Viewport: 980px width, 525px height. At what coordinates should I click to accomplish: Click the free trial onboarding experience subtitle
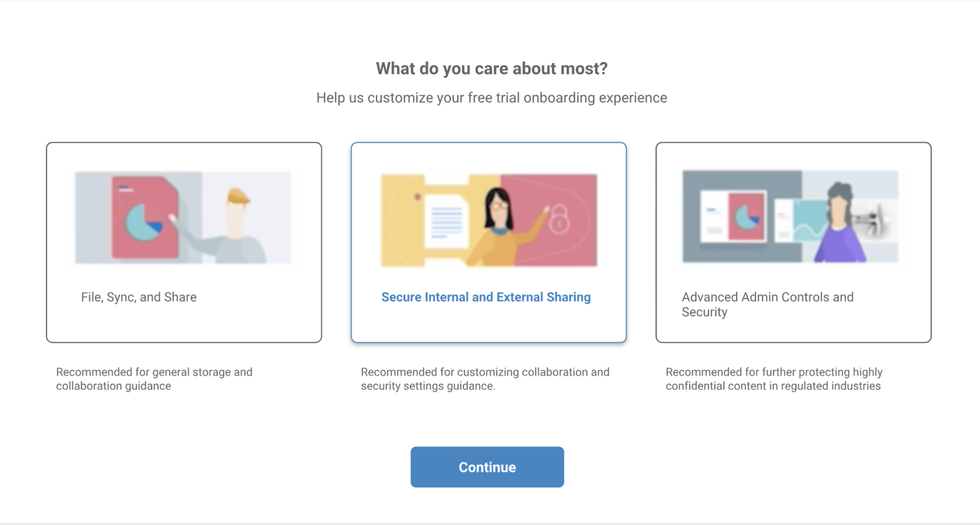[492, 98]
